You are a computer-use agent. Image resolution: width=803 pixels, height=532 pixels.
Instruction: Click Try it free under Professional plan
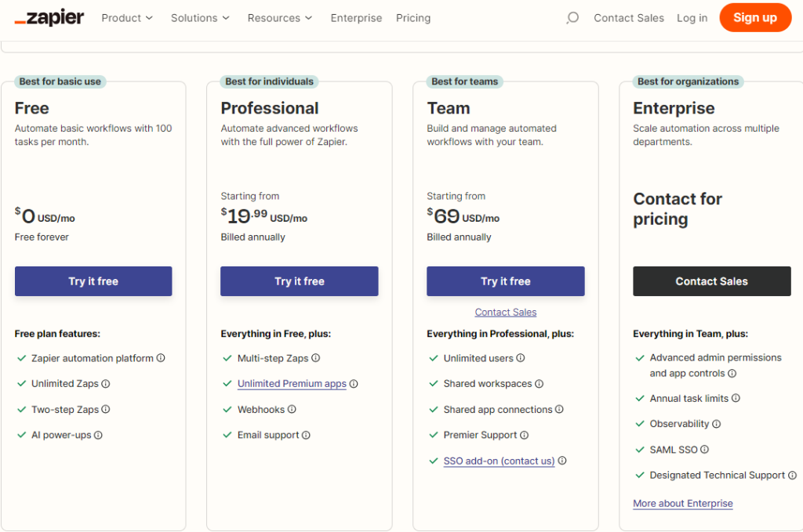pyautogui.click(x=300, y=281)
